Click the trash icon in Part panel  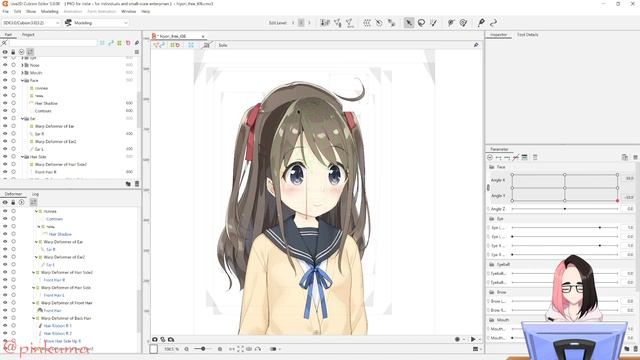click(x=137, y=184)
